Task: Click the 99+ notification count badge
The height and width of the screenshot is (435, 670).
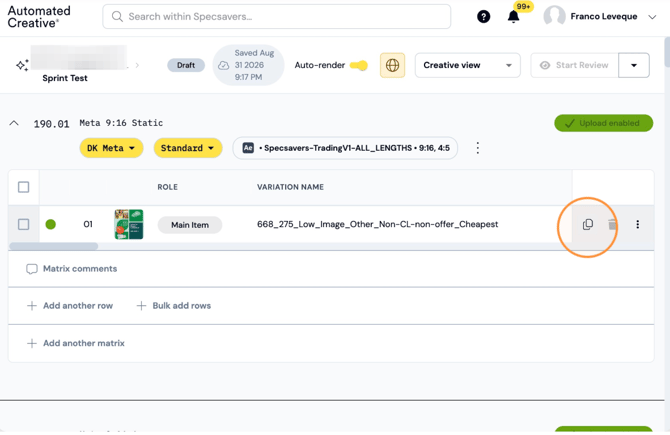Action: pos(523,7)
